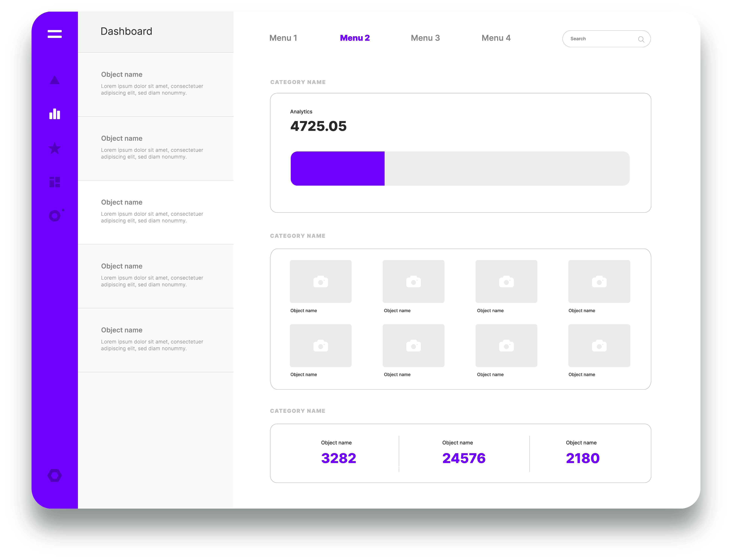
Task: Click first image placeholder thumbnail in top row
Action: point(320,281)
